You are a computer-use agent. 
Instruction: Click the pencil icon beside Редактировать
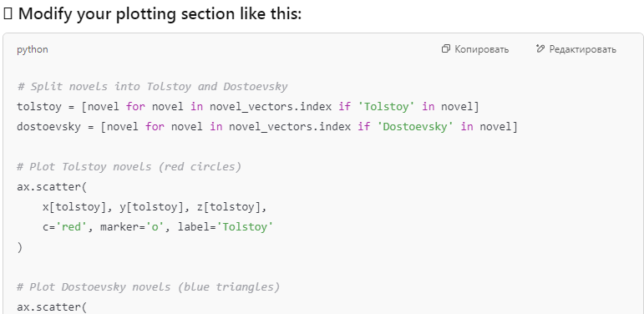540,49
